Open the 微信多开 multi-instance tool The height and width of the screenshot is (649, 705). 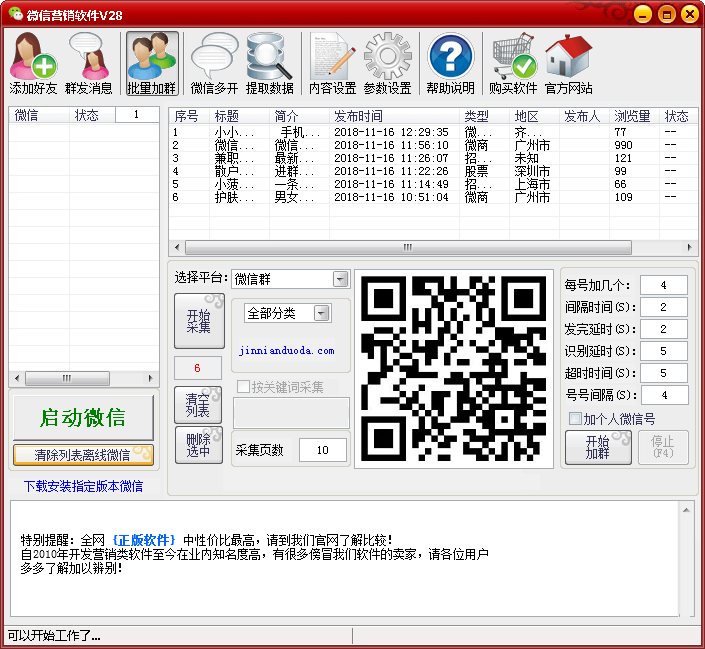pos(214,63)
